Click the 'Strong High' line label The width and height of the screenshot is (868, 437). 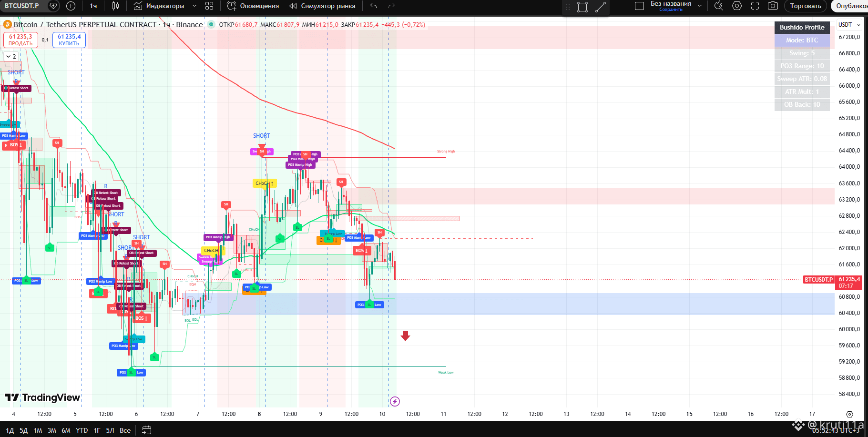446,152
